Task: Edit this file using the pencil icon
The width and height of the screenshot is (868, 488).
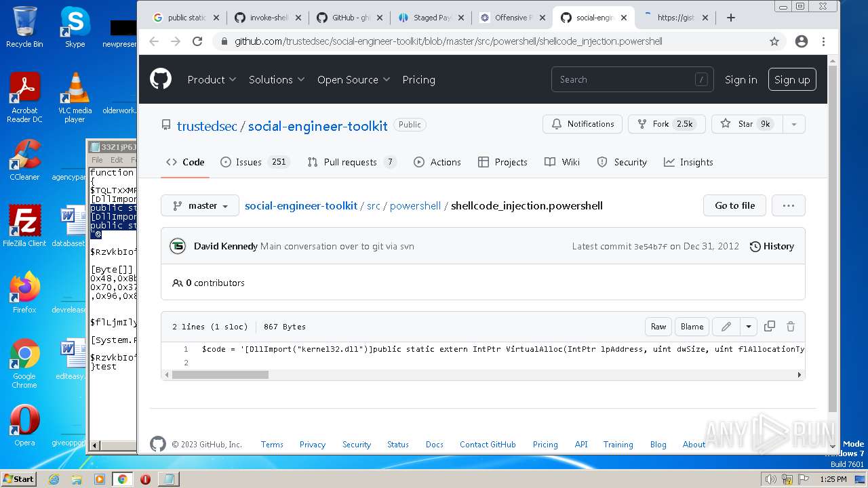Action: point(726,326)
